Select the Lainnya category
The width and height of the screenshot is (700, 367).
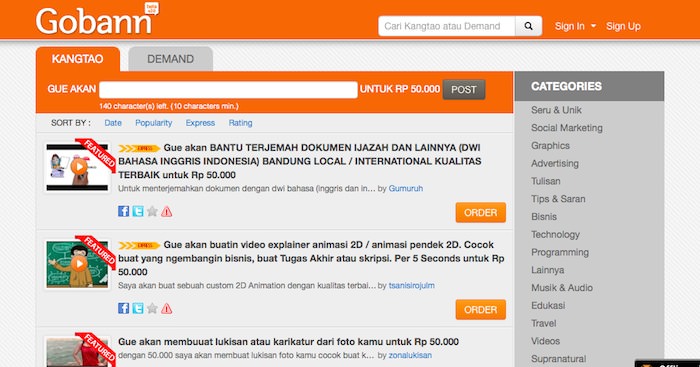pyautogui.click(x=548, y=270)
